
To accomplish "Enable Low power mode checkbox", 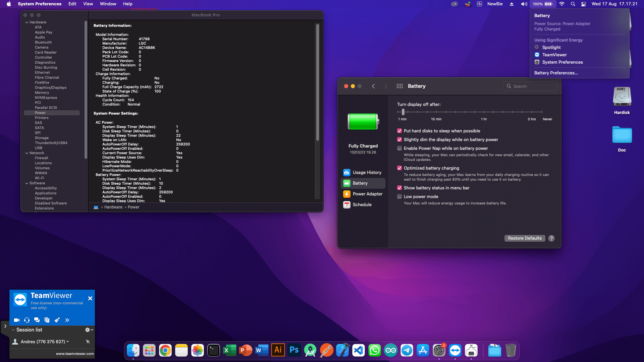I will (399, 197).
